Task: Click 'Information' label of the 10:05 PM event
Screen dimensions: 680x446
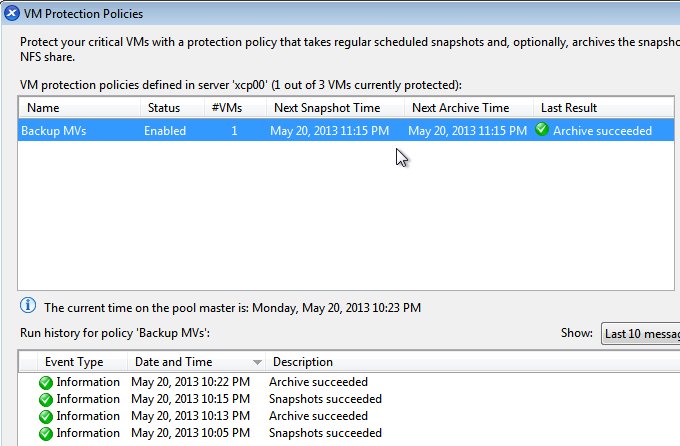Action: tap(88, 433)
